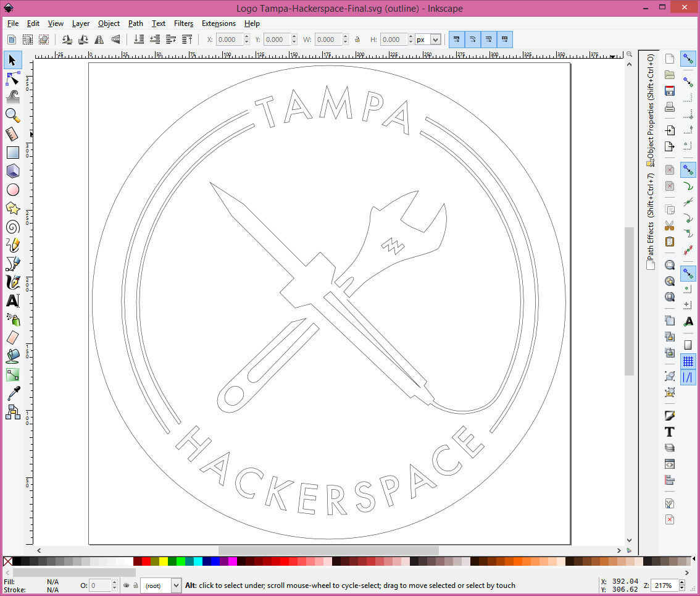Toggle the width-height lock icon
The width and height of the screenshot is (700, 596).
point(357,40)
